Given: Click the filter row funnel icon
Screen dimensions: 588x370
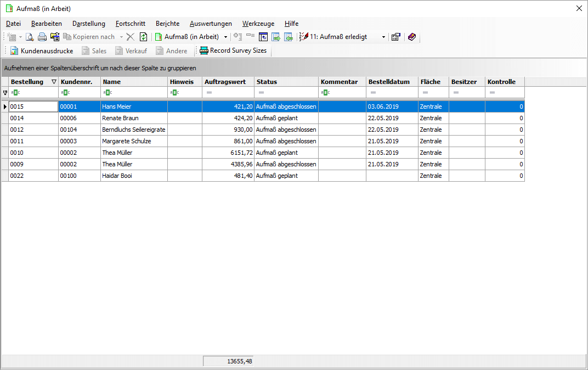Looking at the screenshot, I should pos(5,93).
